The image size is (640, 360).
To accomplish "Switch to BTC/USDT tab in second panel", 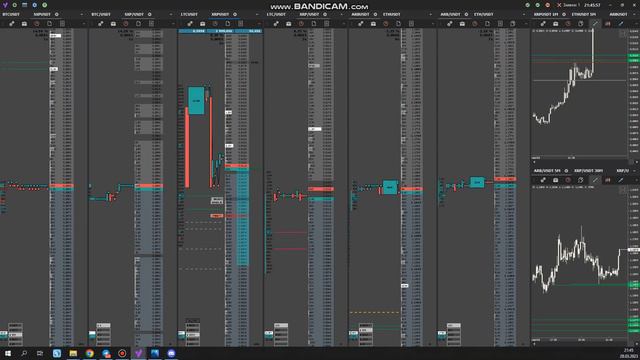I will pyautogui.click(x=101, y=14).
